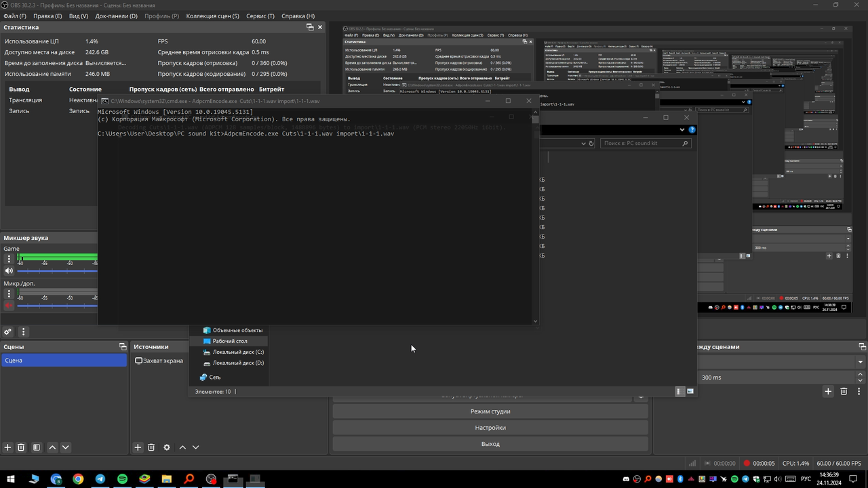The image size is (868, 488).
Task: Select the Захват экрана source
Action: [x=159, y=361]
